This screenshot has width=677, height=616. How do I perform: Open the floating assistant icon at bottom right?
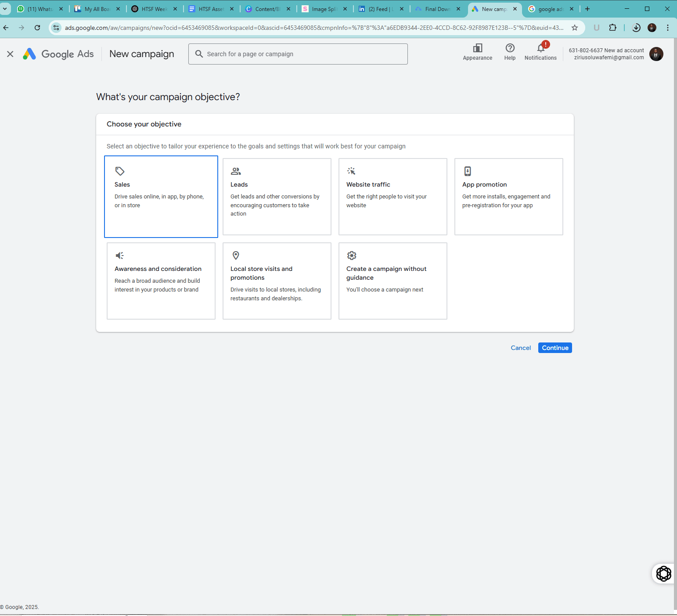tap(664, 573)
